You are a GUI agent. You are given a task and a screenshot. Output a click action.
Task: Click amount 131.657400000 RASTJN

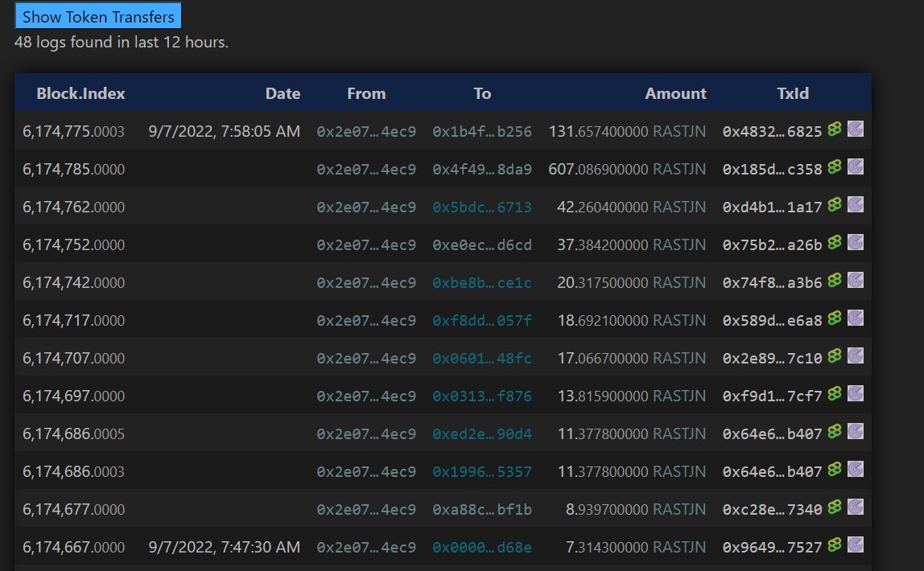[x=627, y=131]
